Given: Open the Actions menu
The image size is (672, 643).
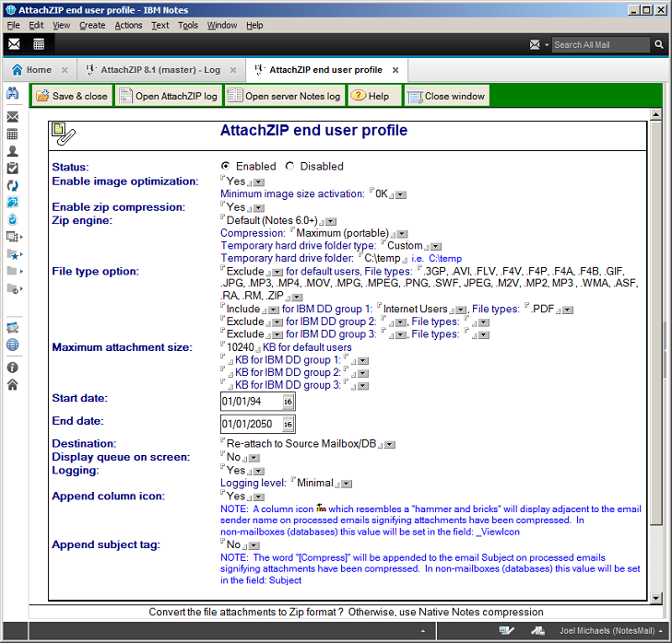Looking at the screenshot, I should [128, 26].
